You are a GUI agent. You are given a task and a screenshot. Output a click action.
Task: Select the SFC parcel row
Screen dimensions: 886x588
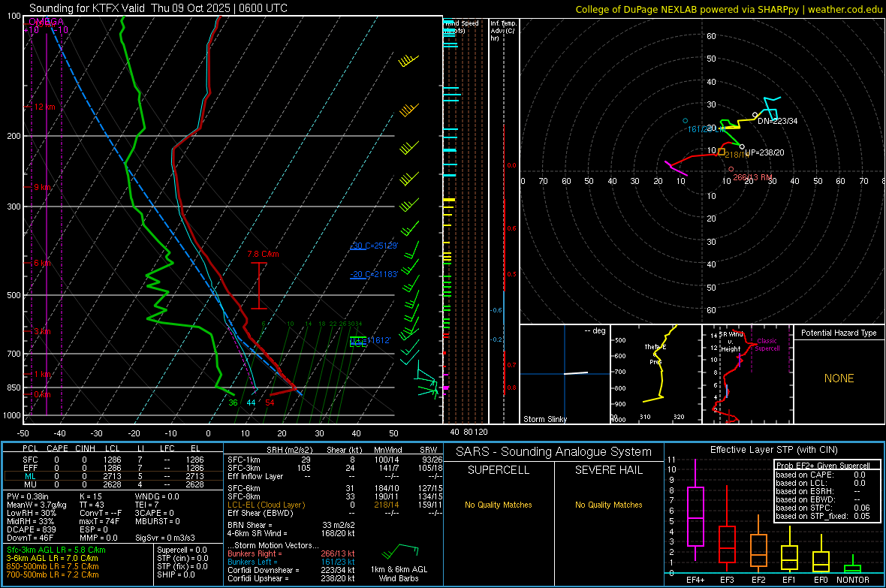(113, 460)
